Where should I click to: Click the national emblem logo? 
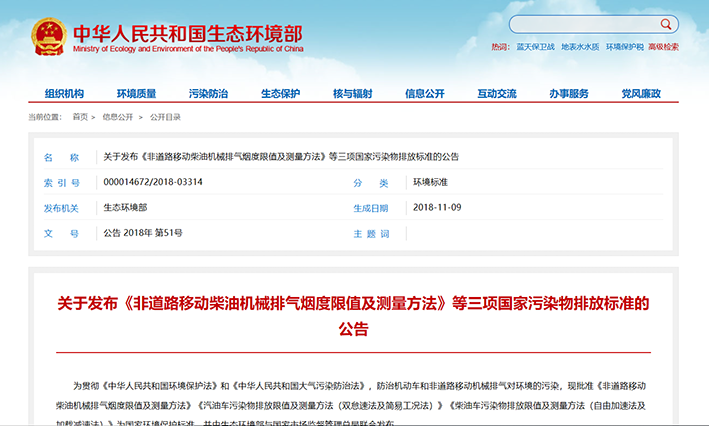[46, 36]
